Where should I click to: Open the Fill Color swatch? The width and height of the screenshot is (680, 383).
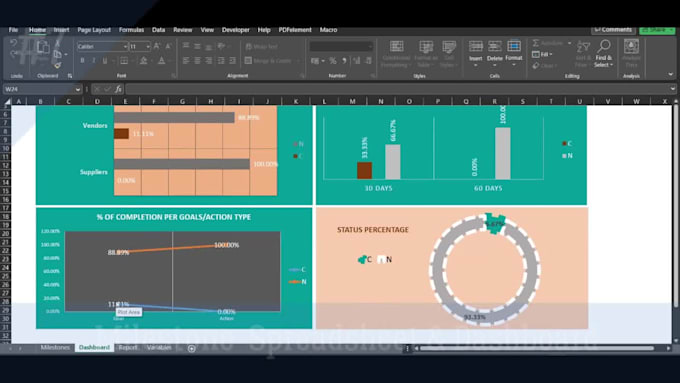(x=144, y=61)
